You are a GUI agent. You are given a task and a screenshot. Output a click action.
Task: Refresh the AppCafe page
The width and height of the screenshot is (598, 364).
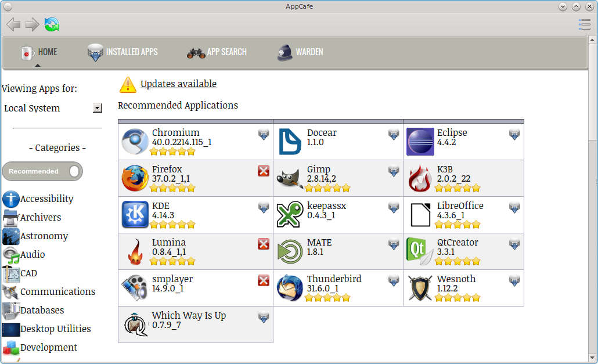pyautogui.click(x=52, y=25)
